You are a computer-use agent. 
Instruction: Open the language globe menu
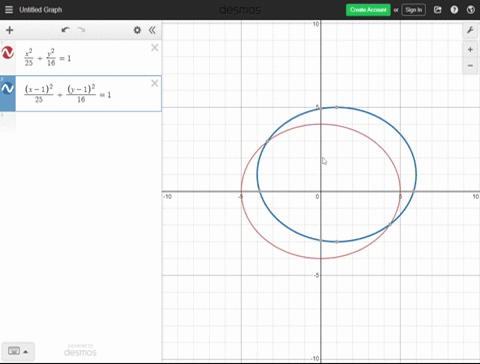click(471, 10)
